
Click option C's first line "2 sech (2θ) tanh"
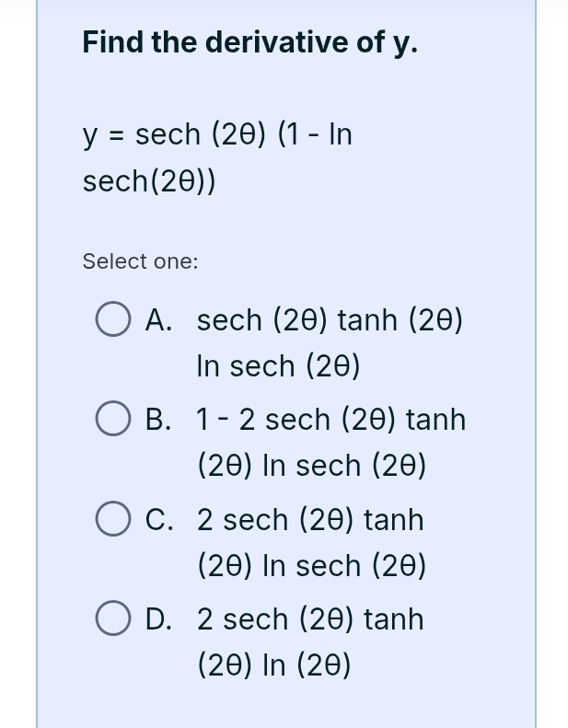click(310, 520)
